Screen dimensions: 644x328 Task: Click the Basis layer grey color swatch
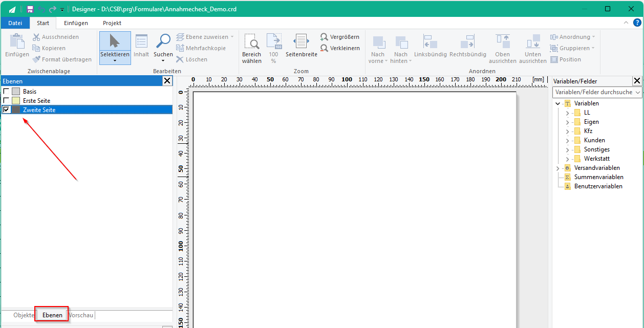(16, 92)
